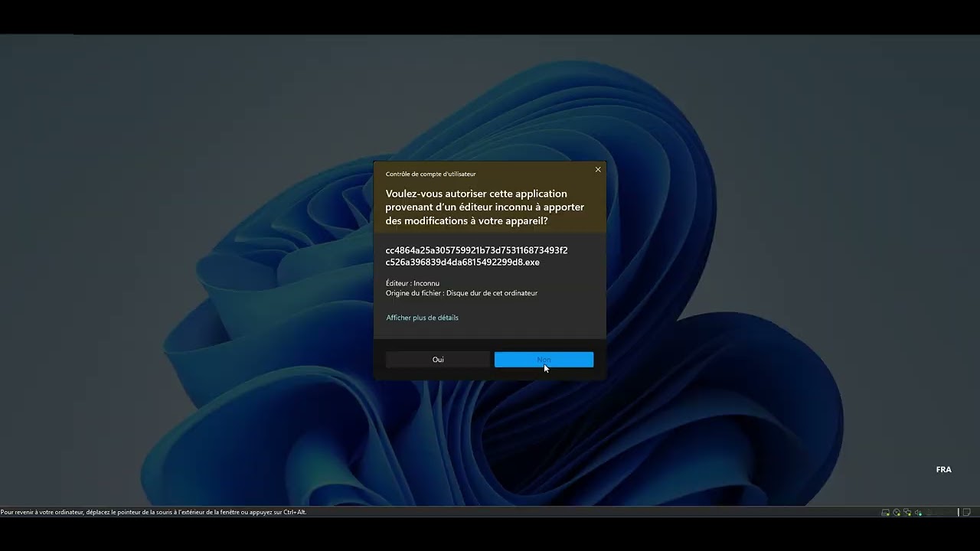The width and height of the screenshot is (980, 551).
Task: Open the VM network adapter status icon
Action: pyautogui.click(x=907, y=513)
